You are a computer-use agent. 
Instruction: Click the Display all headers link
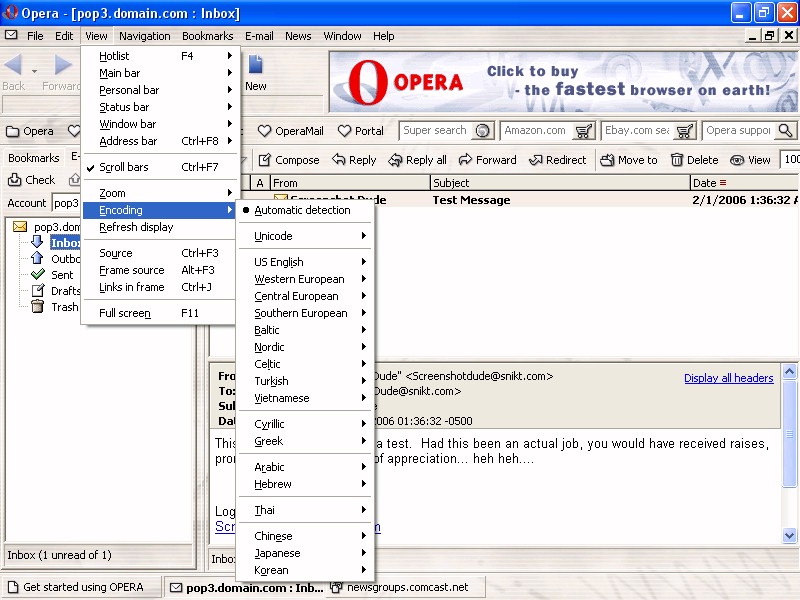(x=729, y=378)
